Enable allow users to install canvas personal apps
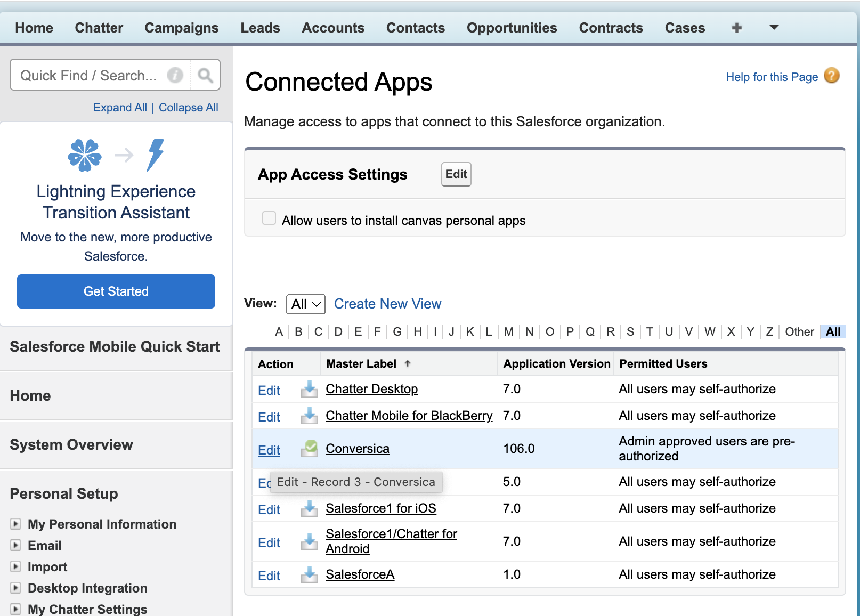The image size is (860, 616). pos(269,218)
